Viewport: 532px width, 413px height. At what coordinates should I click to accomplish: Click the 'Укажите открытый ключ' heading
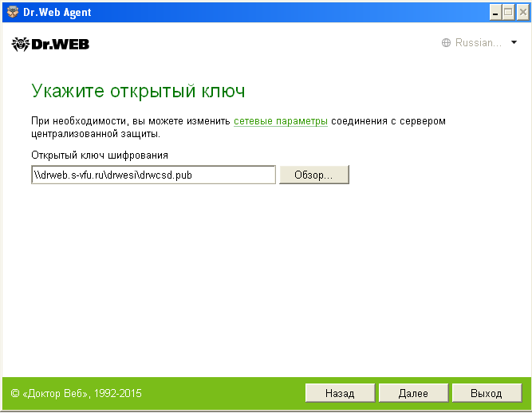coord(138,91)
